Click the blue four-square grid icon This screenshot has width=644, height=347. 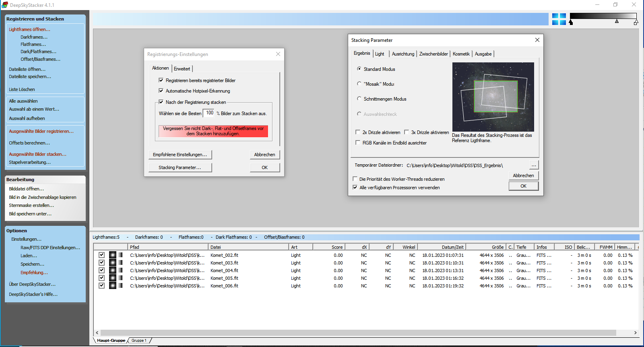559,19
